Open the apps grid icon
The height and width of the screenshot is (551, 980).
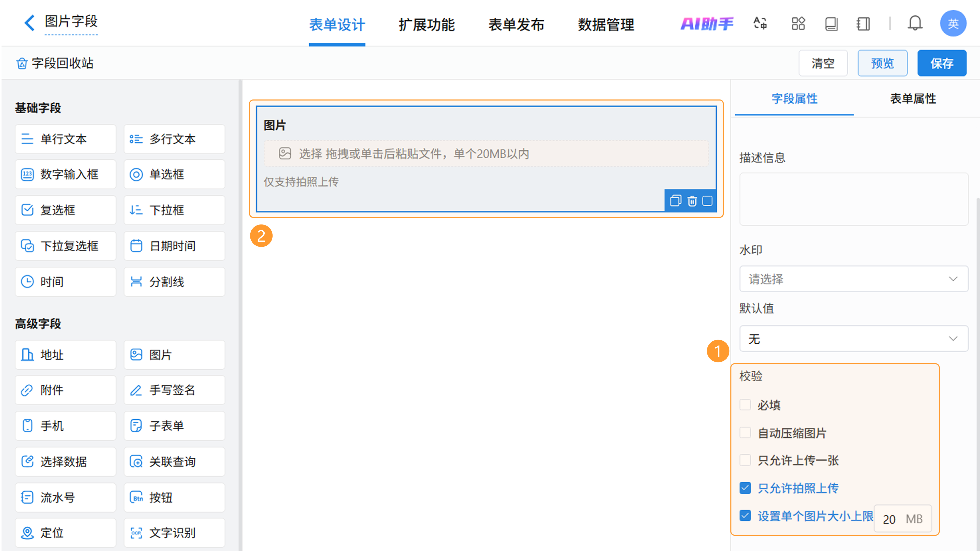click(798, 23)
